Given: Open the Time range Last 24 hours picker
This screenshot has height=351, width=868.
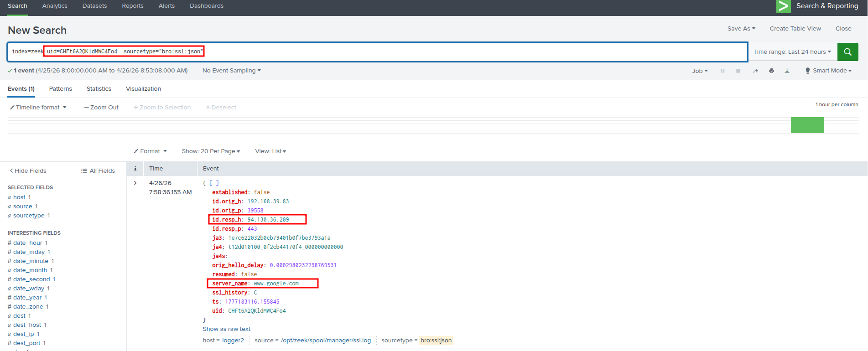Looking at the screenshot, I should click(x=792, y=52).
